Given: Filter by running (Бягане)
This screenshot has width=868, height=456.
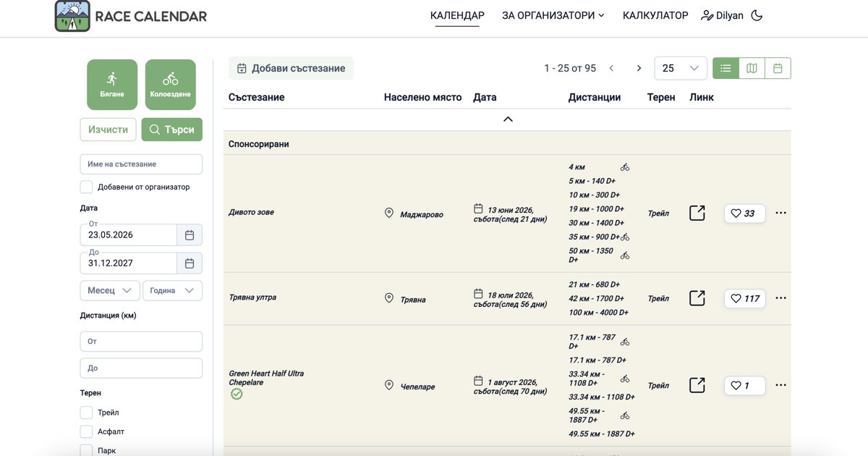Looking at the screenshot, I should point(112,85).
